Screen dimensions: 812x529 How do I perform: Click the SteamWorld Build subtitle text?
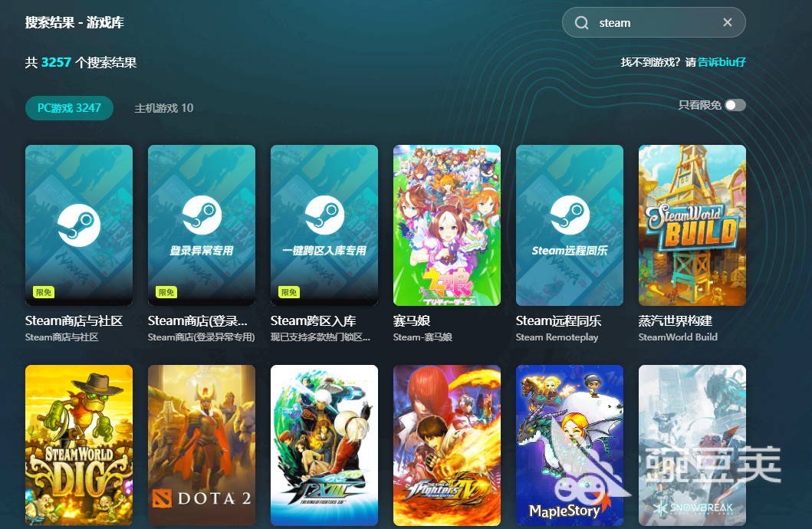point(678,337)
